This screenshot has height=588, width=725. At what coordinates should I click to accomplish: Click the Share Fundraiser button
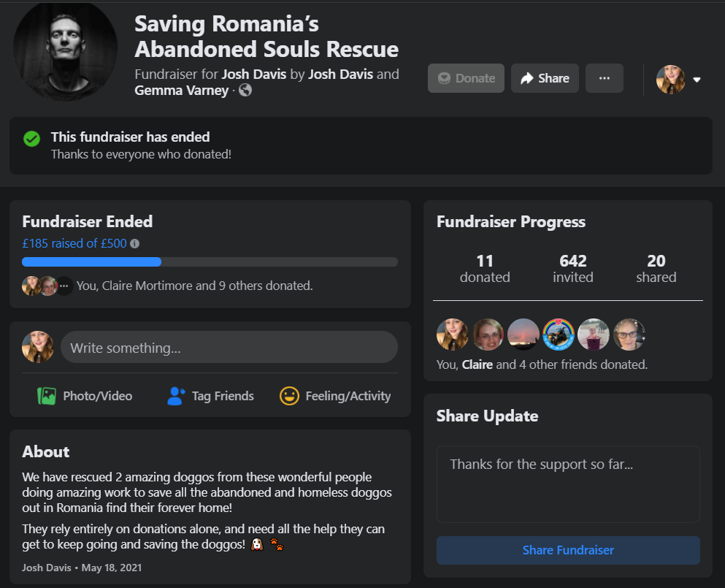tap(568, 550)
